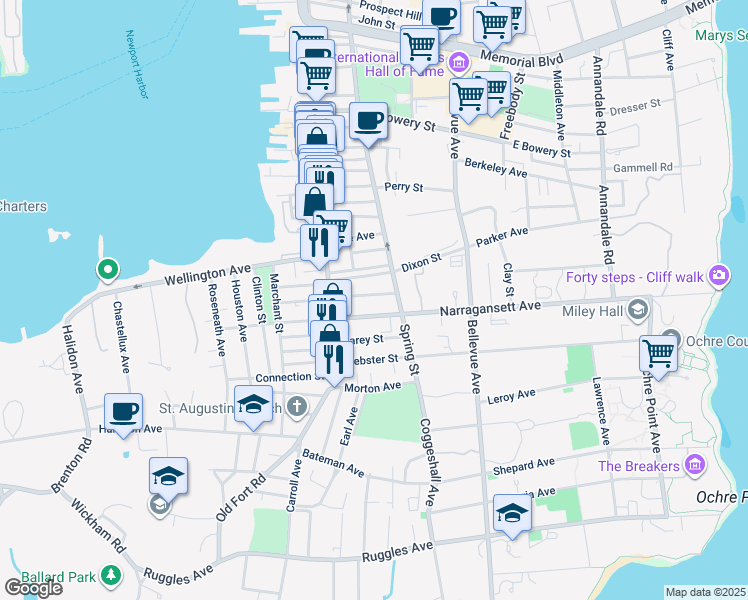Click the E Bowery St street label
Image resolution: width=748 pixels, height=600 pixels.
click(x=541, y=149)
